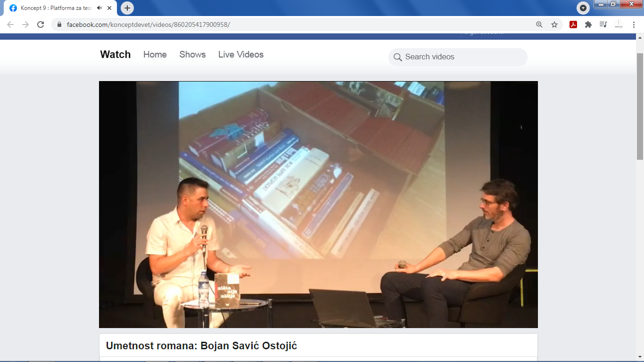The image size is (644, 362).
Task: Open the Chrome profile avatar
Action: coord(619,25)
